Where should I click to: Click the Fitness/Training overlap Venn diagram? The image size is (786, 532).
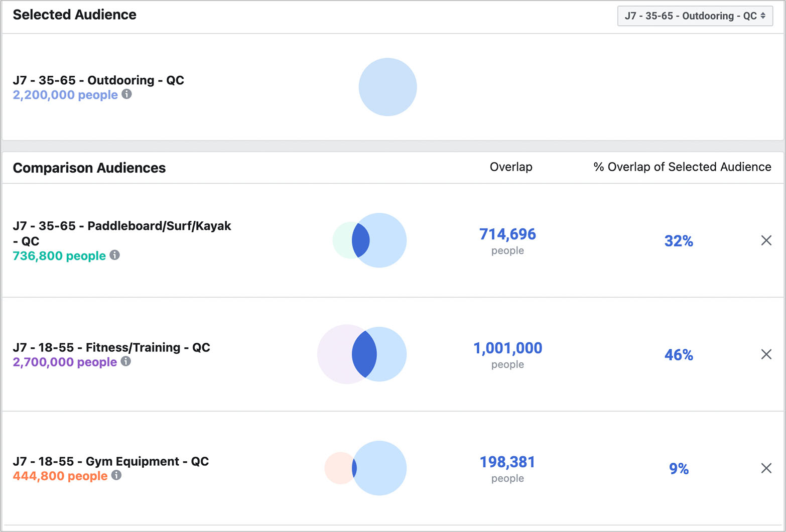pyautogui.click(x=362, y=354)
